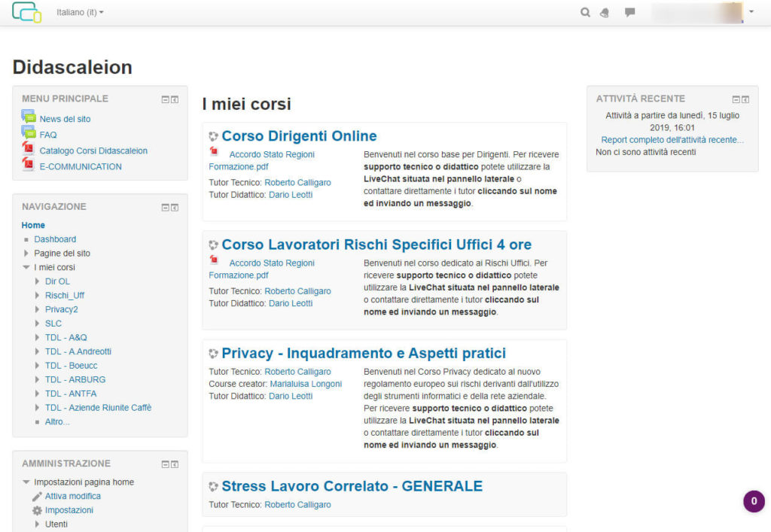
Task: Click the gear icon beside Impostazioni
Action: click(37, 510)
